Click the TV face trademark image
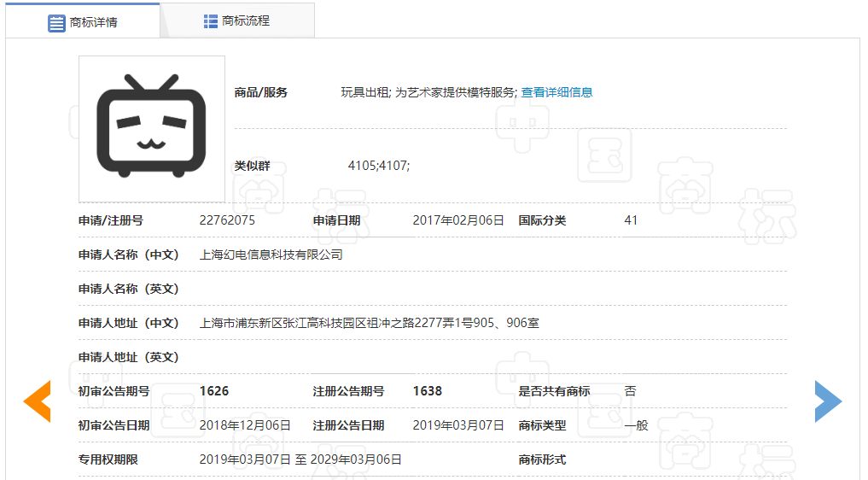Image resolution: width=868 pixels, height=480 pixels. pyautogui.click(x=152, y=129)
